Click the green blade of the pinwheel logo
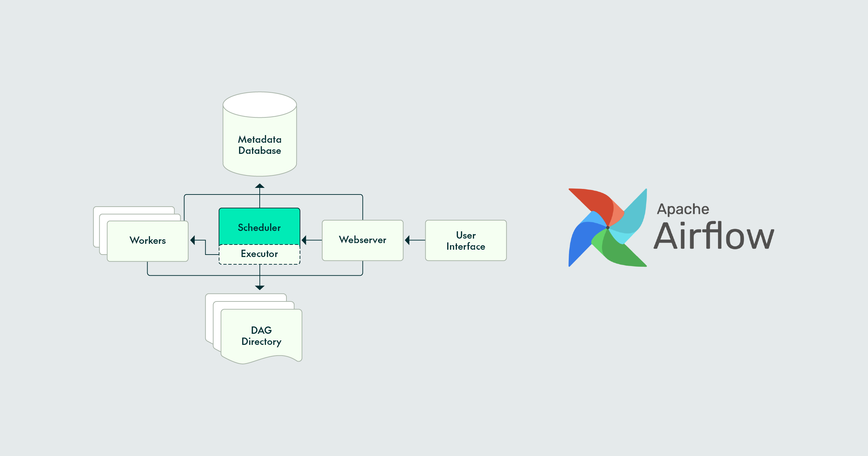Screen dimensions: 868x456 (x=621, y=250)
